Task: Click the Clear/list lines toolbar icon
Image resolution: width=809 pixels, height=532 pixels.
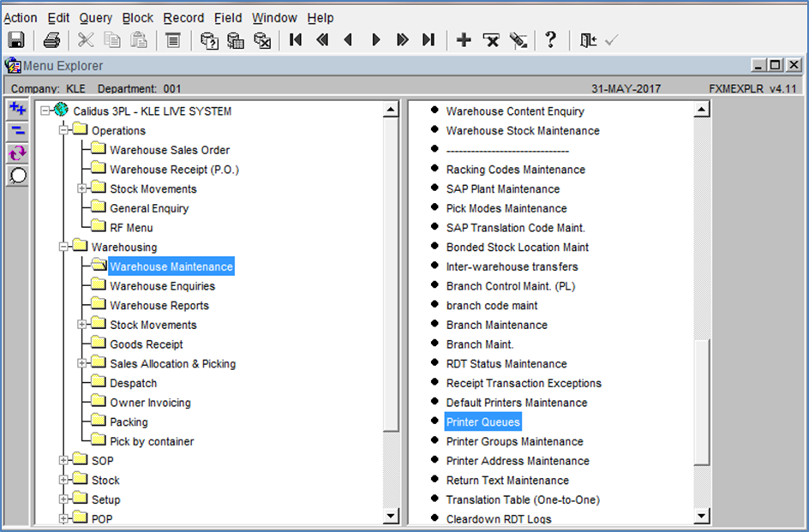Action: pyautogui.click(x=173, y=39)
